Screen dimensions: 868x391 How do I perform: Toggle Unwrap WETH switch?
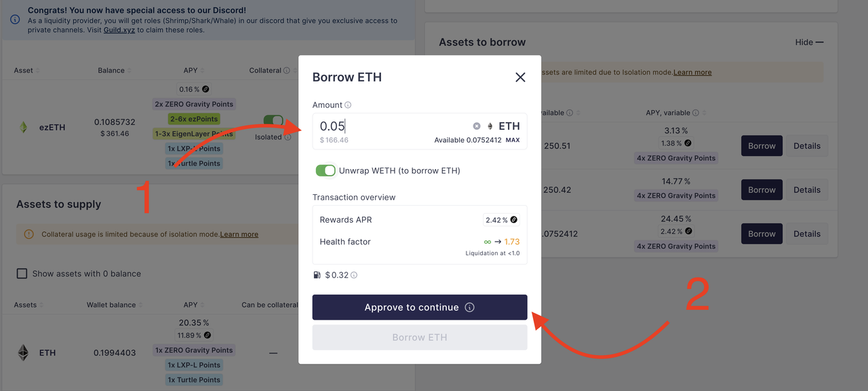pos(325,170)
